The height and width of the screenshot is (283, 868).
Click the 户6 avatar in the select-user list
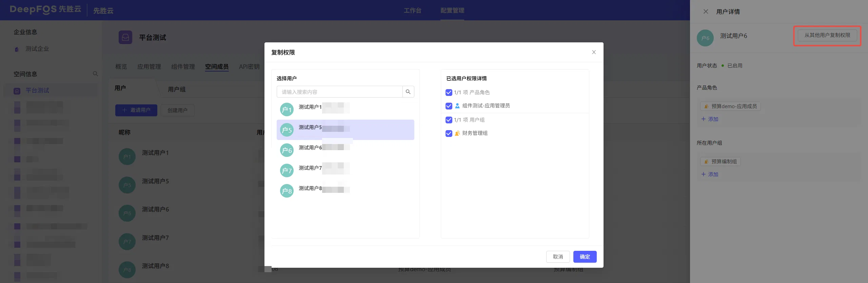click(x=287, y=150)
